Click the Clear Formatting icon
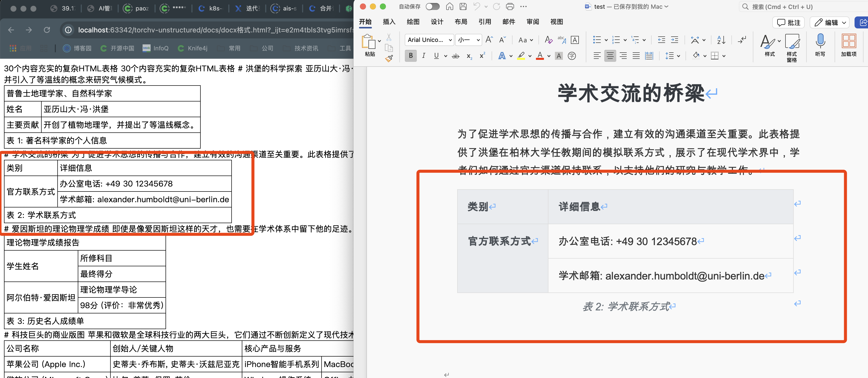868x378 pixels. [548, 40]
